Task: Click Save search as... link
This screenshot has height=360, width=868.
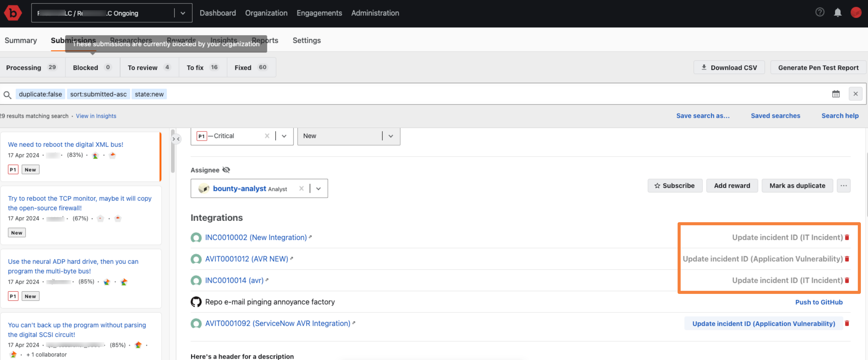Action: pyautogui.click(x=703, y=116)
